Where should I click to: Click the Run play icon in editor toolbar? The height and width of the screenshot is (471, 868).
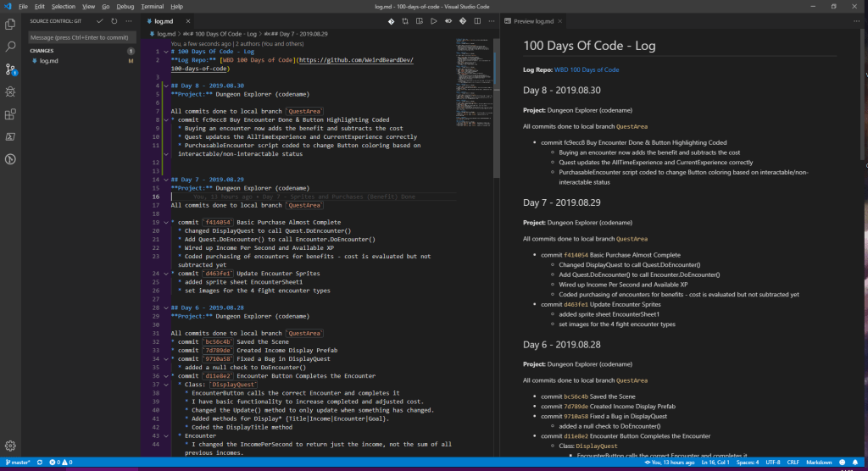(434, 21)
